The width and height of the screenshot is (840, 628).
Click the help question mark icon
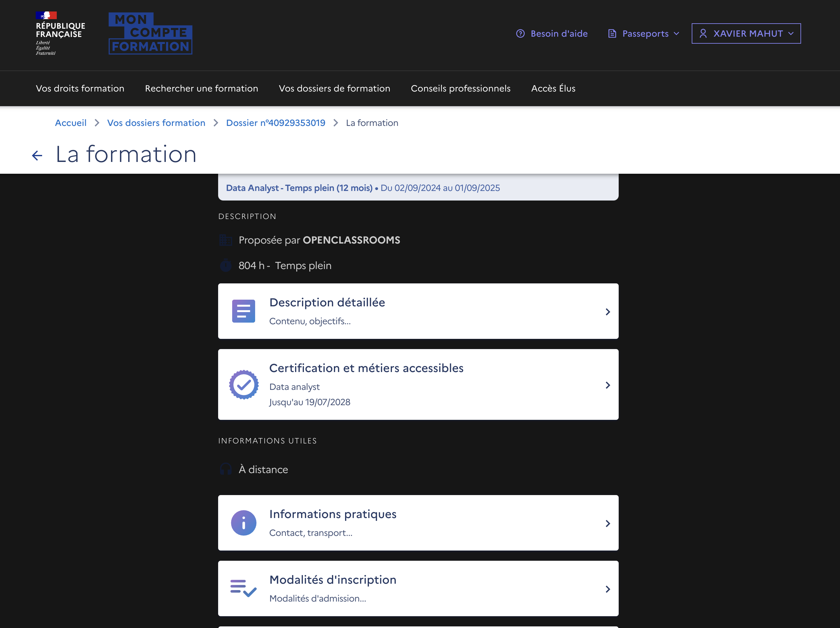(520, 33)
